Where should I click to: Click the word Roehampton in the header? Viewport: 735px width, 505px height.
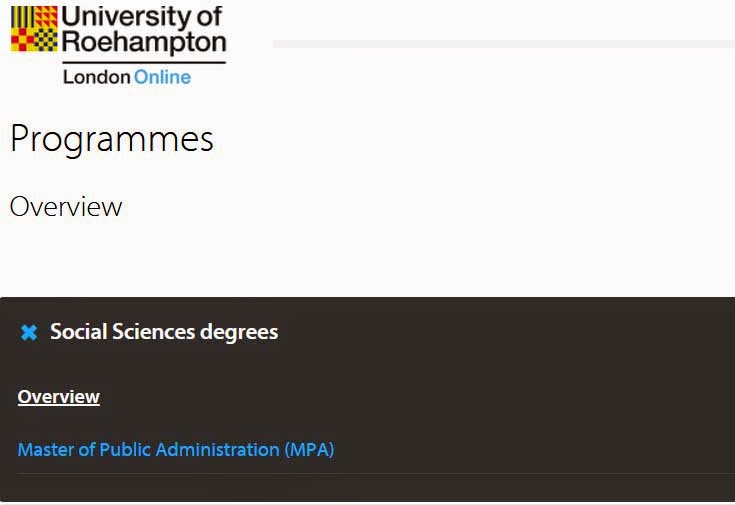point(143,42)
